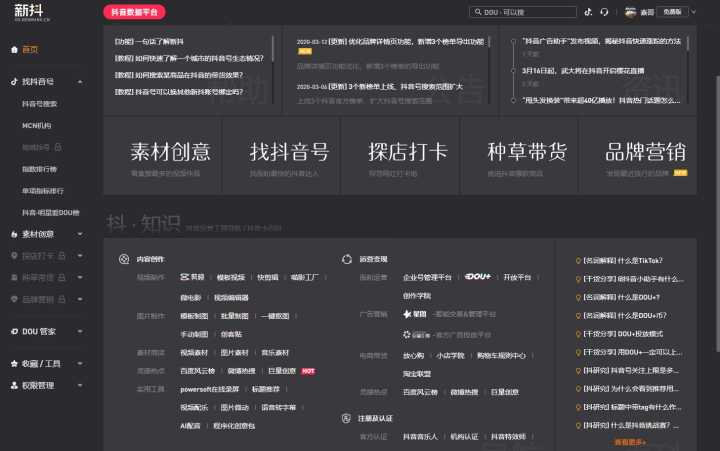The height and width of the screenshot is (451, 720).
Task: Expand the 素材创意 sidebar section
Action: [x=80, y=234]
